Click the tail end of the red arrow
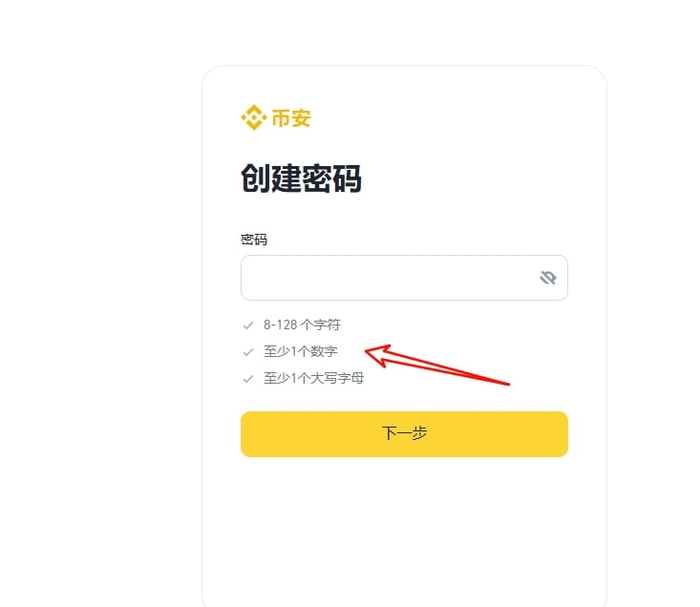The height and width of the screenshot is (607, 700). click(x=507, y=384)
